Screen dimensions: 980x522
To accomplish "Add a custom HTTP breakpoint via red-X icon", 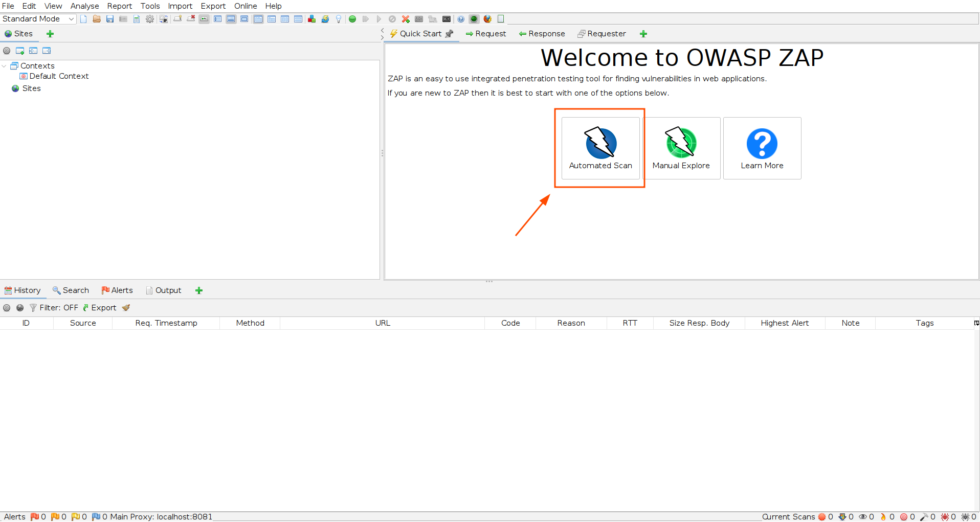I will tap(406, 19).
